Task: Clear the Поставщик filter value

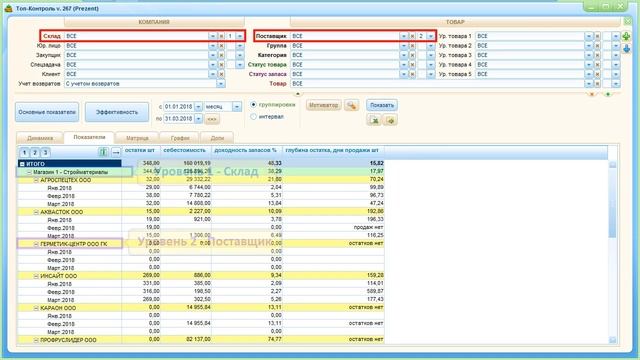Action: 412,36
